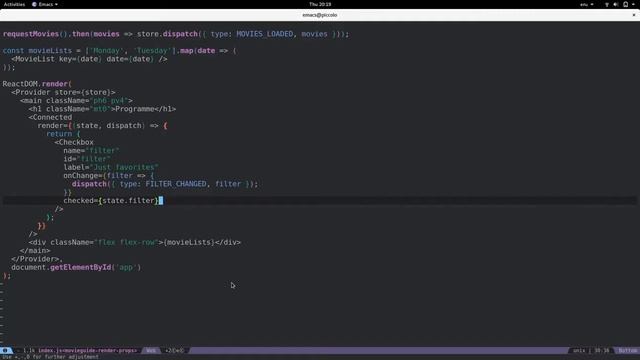Open the GNOME Activities overview
The height and width of the screenshot is (360, 640).
tap(14, 4)
